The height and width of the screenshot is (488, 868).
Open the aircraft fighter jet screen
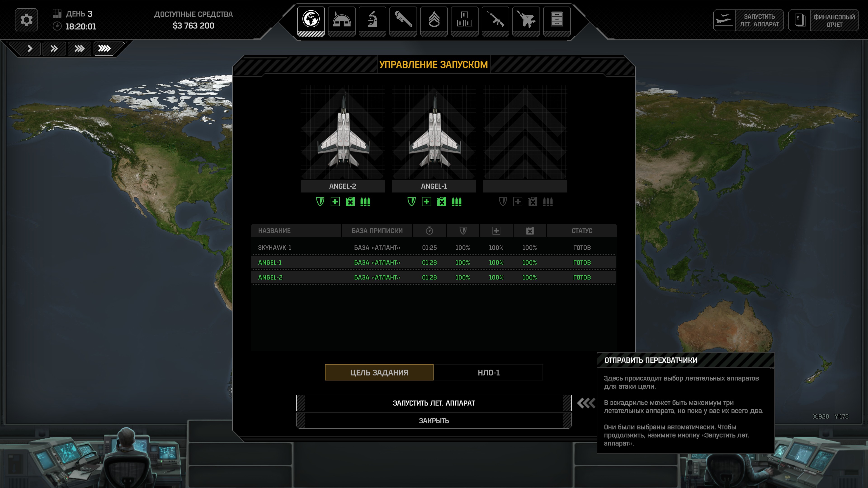click(526, 19)
